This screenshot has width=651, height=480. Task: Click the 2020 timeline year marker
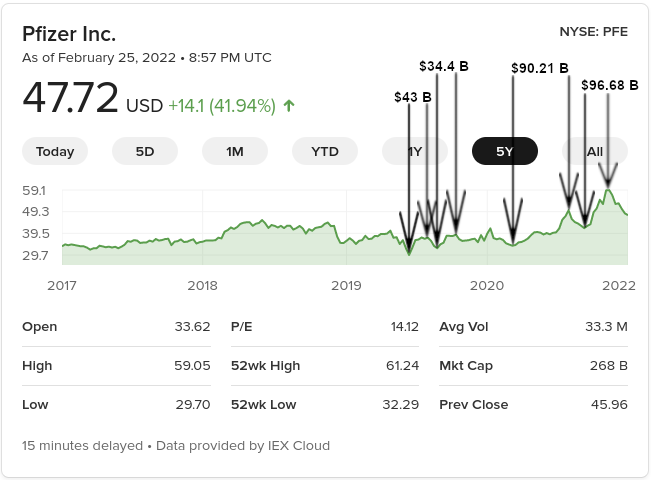click(488, 285)
